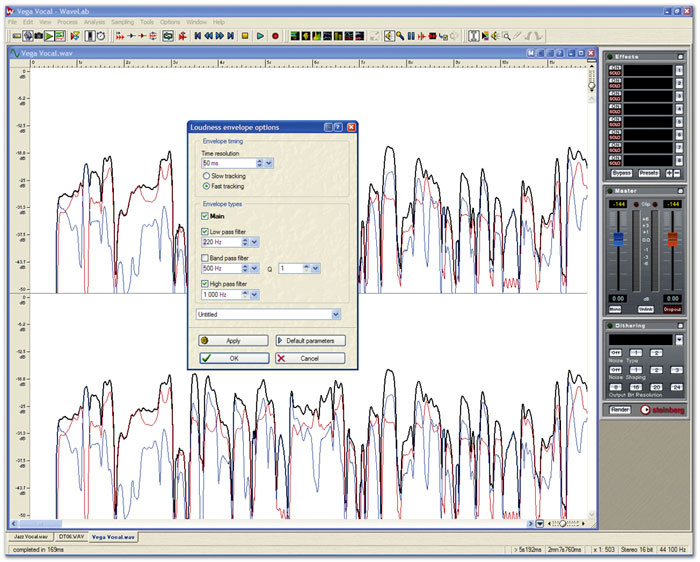Open the High pass filter frequency dropdown
The width and height of the screenshot is (700, 562).
[254, 295]
